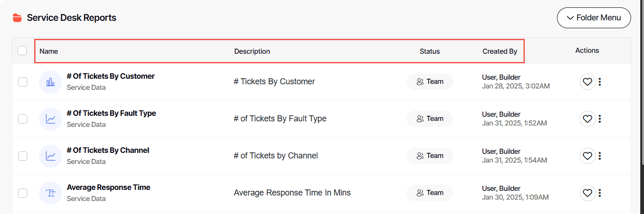This screenshot has height=214, width=644.
Task: Select the # Of Tickets By Customer checkbox
Action: point(23,82)
